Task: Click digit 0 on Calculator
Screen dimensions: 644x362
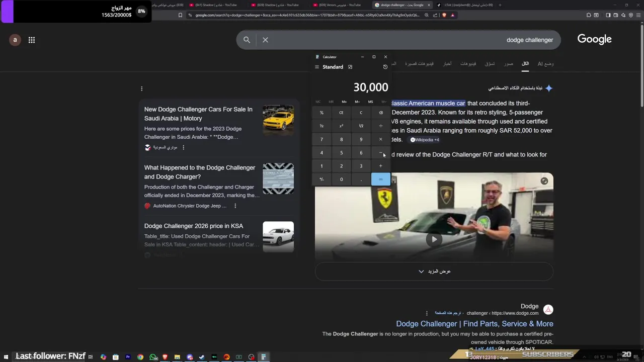Action: pos(341,179)
